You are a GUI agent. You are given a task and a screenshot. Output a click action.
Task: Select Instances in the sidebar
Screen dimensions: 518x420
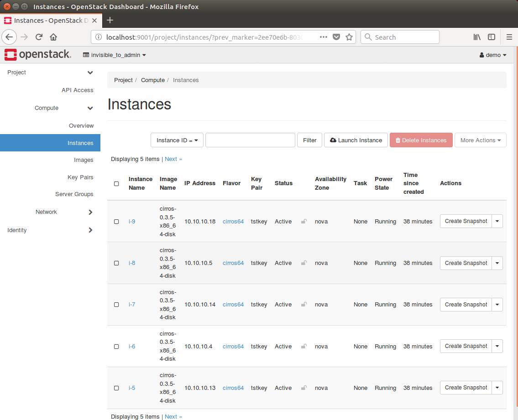click(50, 143)
